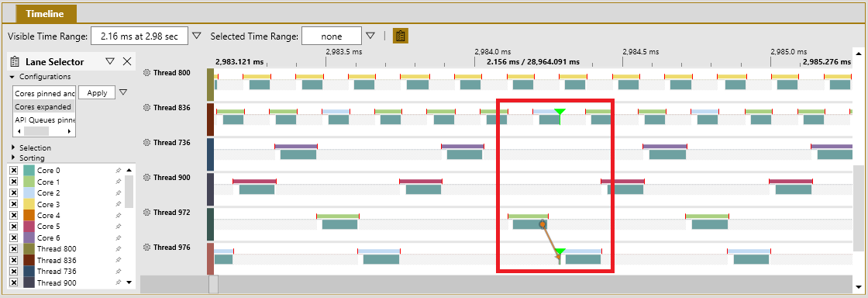Select 'API Queues pinned' configuration
Image resolution: width=868 pixels, height=298 pixels.
(44, 120)
